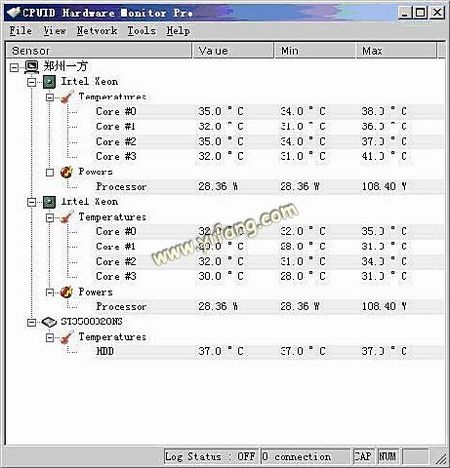Collapse first Xeon Temperatures group
The width and height of the screenshot is (450, 468).
pos(50,97)
